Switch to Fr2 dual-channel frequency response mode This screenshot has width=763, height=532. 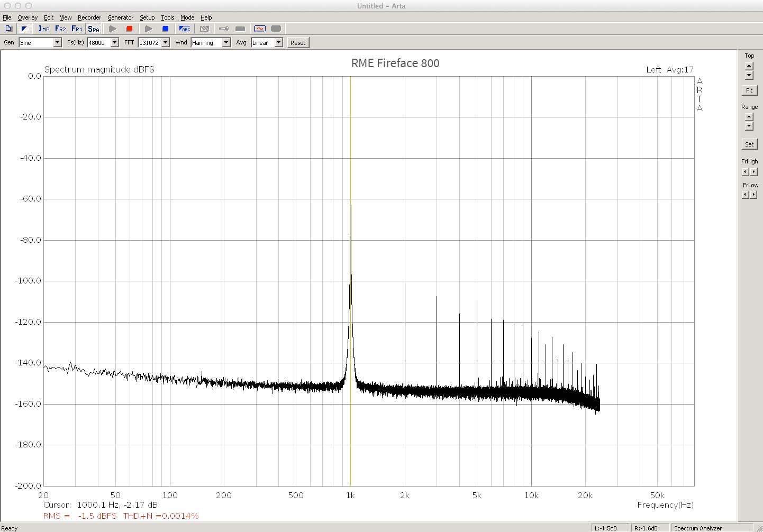click(x=60, y=29)
